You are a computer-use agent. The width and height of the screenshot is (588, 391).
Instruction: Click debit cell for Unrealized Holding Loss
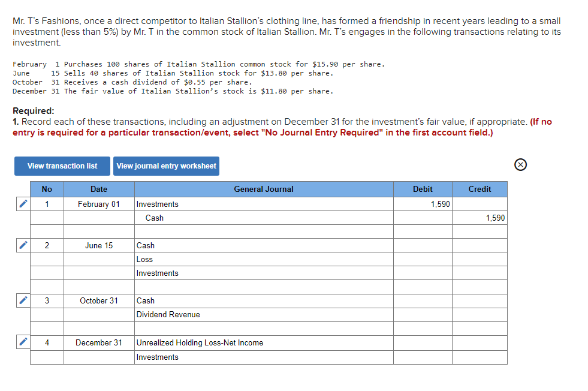coord(423,342)
